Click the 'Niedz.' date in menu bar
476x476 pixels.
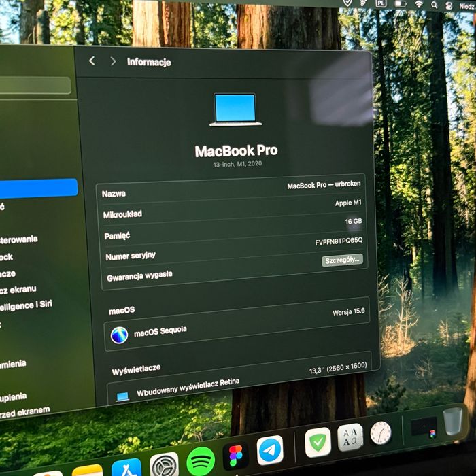(467, 6)
